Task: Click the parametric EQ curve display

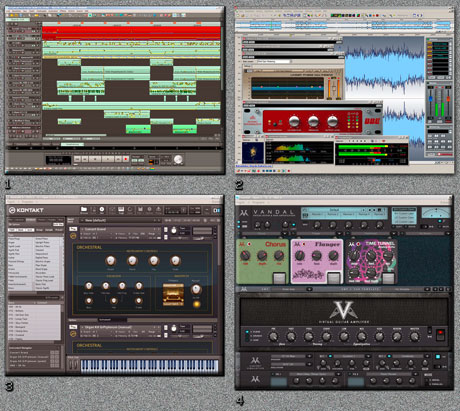Action: (287, 88)
